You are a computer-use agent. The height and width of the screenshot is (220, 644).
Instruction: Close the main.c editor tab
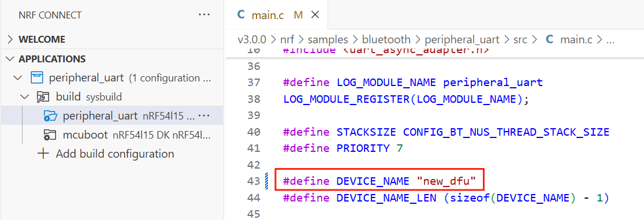pos(315,15)
